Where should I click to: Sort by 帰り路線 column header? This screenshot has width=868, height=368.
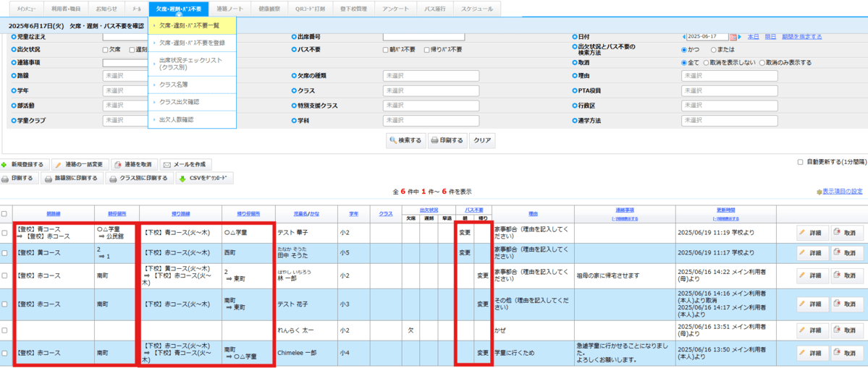pos(180,213)
